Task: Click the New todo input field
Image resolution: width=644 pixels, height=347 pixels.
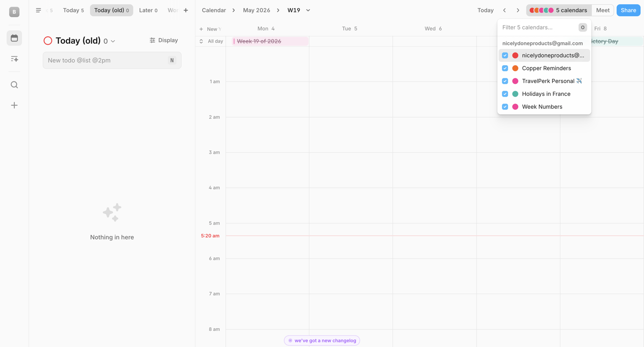Action: click(112, 61)
